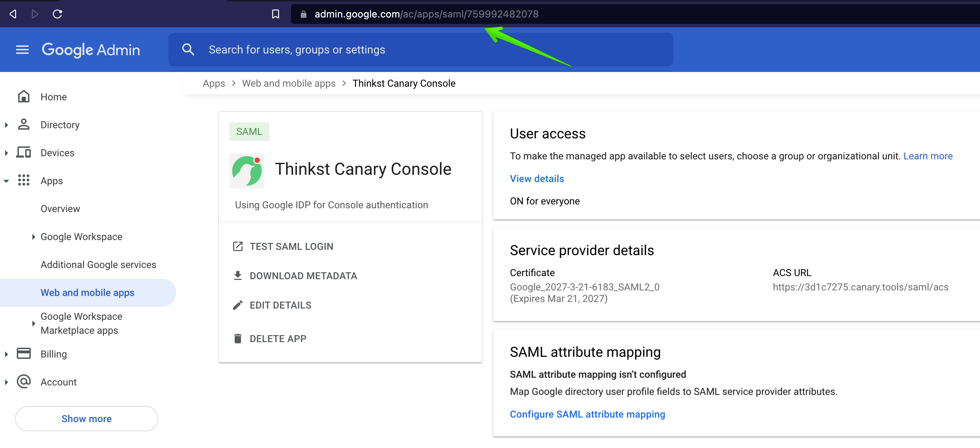The height and width of the screenshot is (448, 980).
Task: Click the browser forward arrow
Action: 35,14
